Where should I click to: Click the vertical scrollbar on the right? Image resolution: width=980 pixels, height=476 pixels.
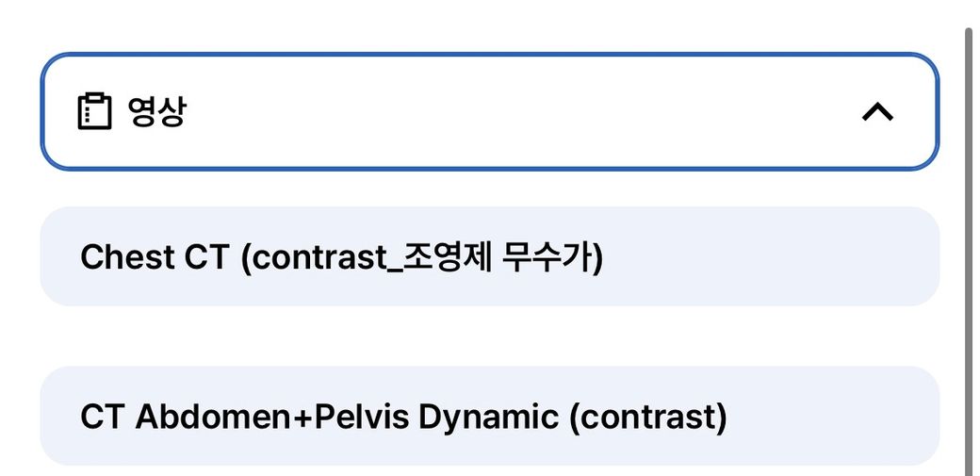(x=968, y=245)
